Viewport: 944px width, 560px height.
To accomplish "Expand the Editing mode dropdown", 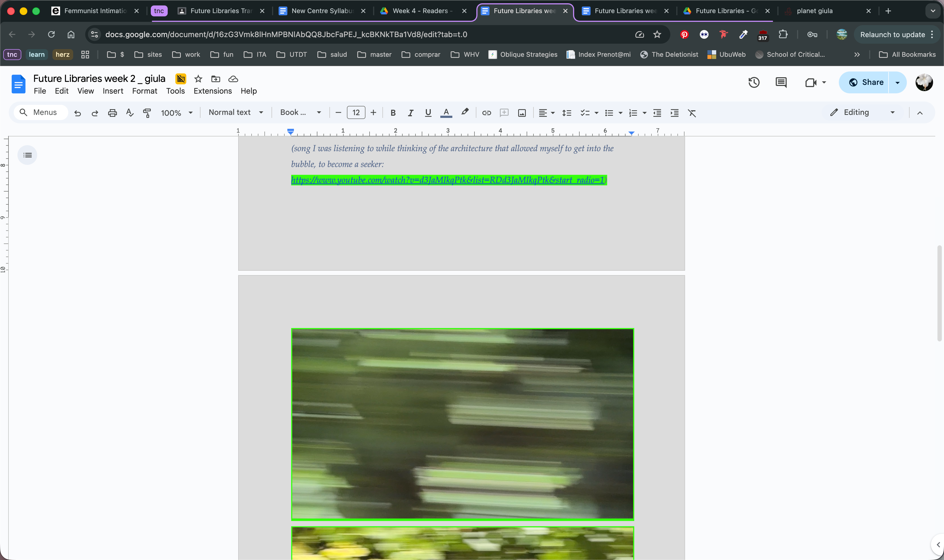I will [862, 112].
